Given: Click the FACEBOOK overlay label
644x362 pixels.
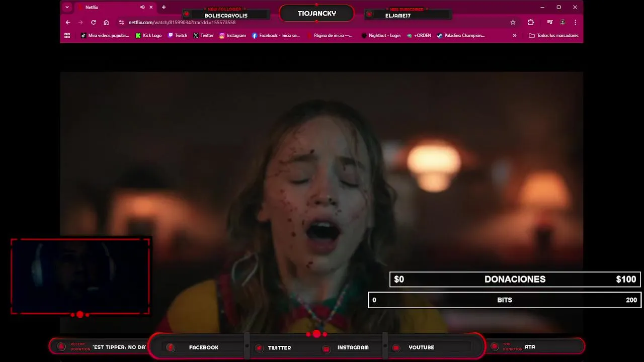Looking at the screenshot, I should [204, 347].
